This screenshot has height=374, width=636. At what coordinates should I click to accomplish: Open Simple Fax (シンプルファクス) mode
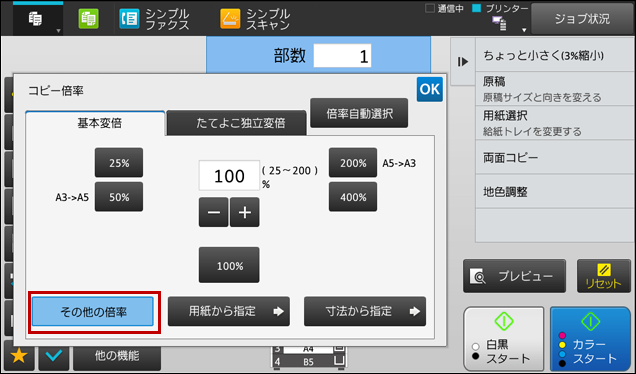154,19
